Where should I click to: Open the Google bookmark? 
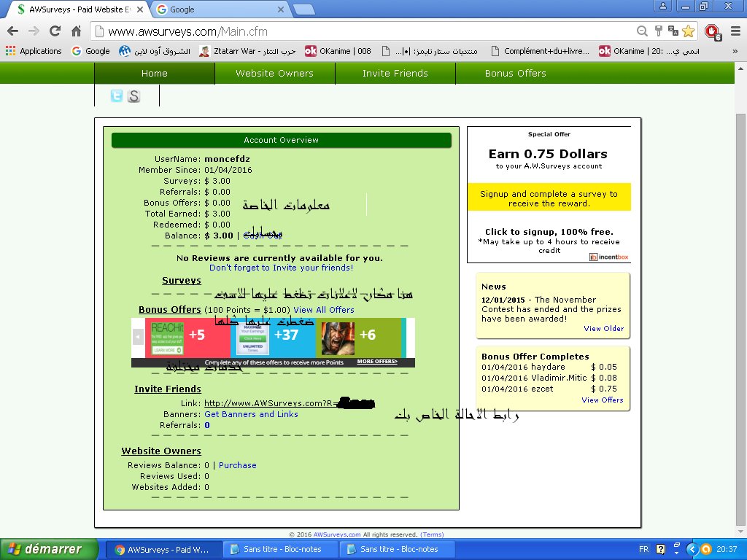90,51
